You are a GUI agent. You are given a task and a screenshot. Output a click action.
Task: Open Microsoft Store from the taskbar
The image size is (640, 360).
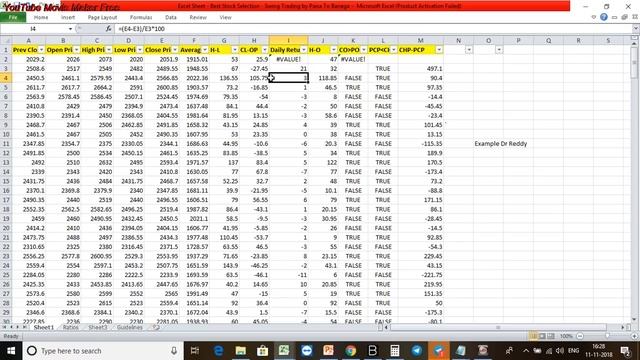pos(262,351)
